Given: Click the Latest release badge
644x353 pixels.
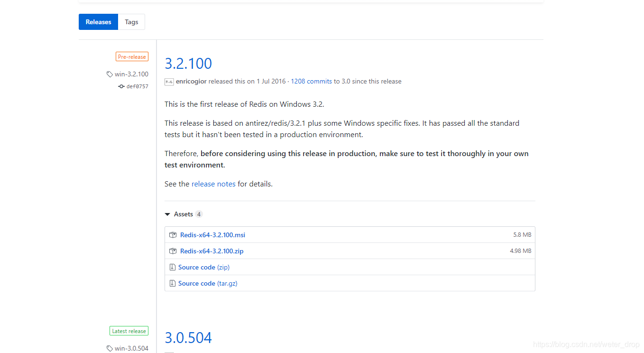Looking at the screenshot, I should (129, 331).
